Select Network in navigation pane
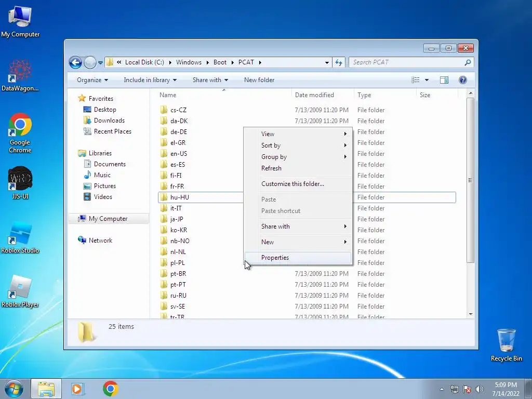Viewport: 532px width, 399px height. coord(100,240)
